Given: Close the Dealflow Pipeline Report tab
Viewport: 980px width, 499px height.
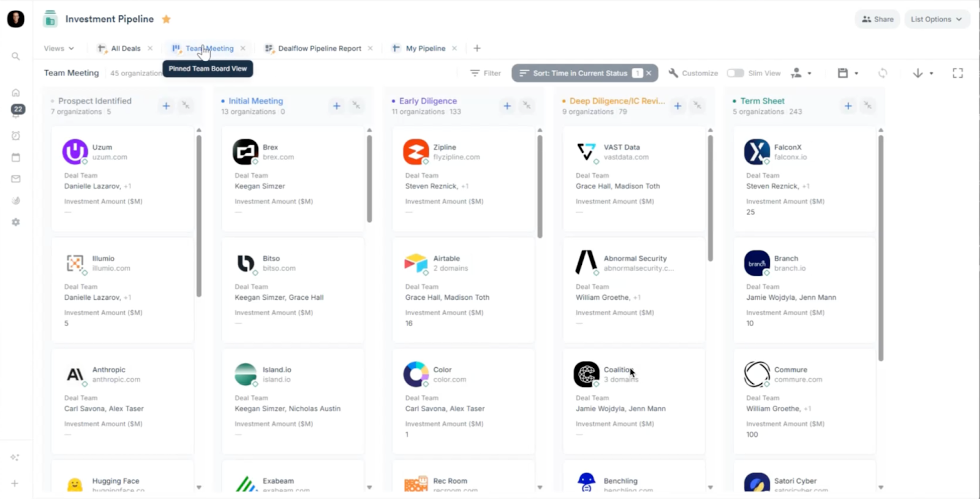Looking at the screenshot, I should (x=370, y=48).
